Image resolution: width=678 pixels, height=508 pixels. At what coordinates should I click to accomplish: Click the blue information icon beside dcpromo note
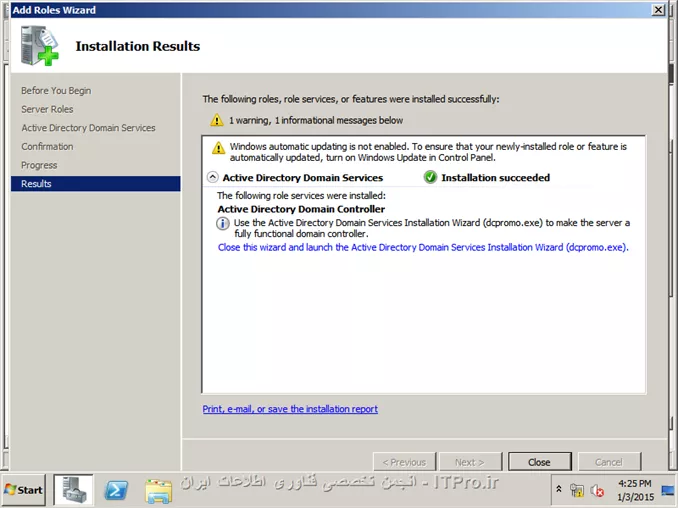tap(223, 224)
